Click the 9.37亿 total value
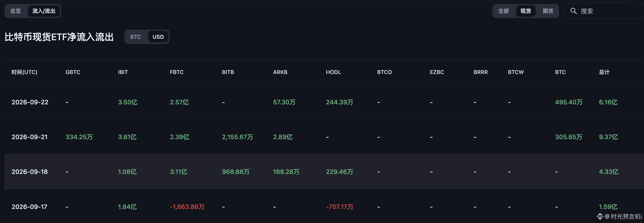644x223 pixels. point(608,137)
